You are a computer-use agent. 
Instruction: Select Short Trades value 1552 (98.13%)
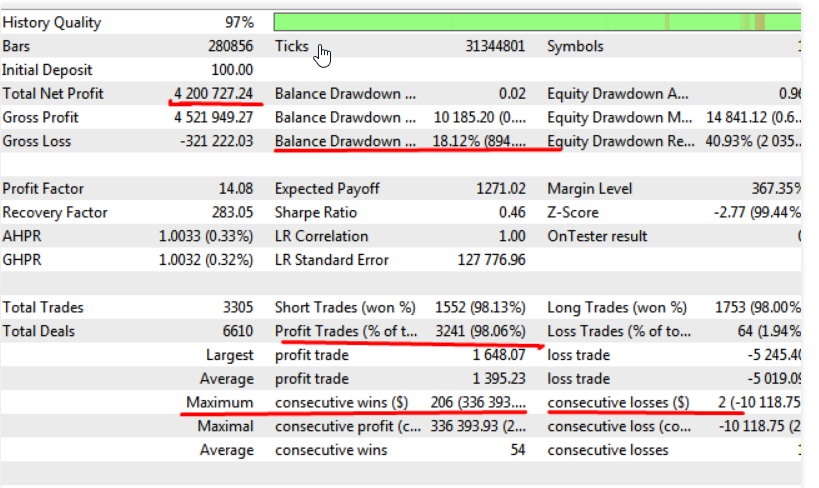(480, 307)
